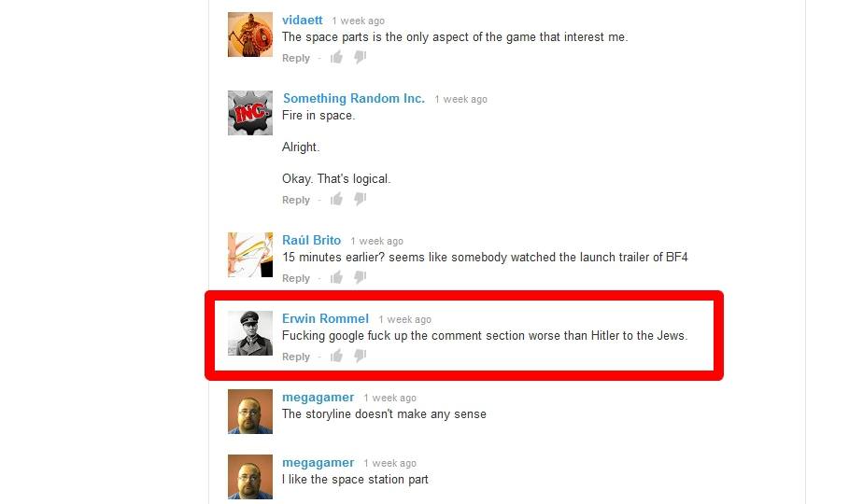This screenshot has width=849, height=504.
Task: Visit Raúl Brito's profile name link
Action: point(311,241)
